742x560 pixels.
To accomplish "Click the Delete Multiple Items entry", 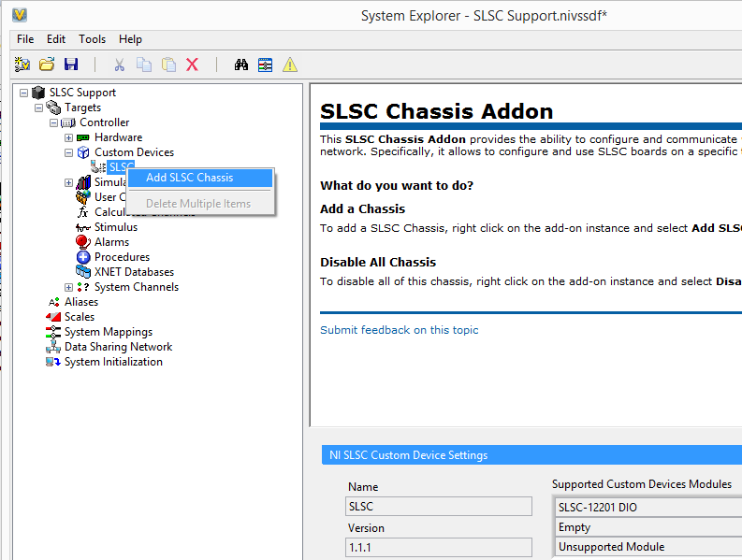I will [x=200, y=204].
